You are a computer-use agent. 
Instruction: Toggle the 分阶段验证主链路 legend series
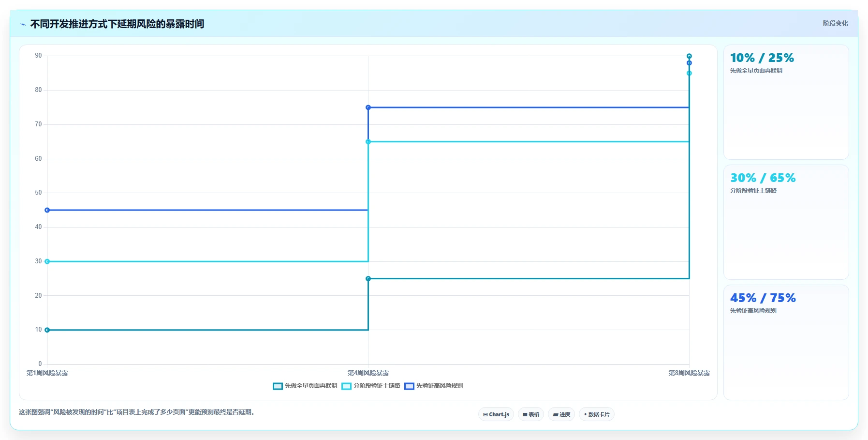pyautogui.click(x=371, y=386)
